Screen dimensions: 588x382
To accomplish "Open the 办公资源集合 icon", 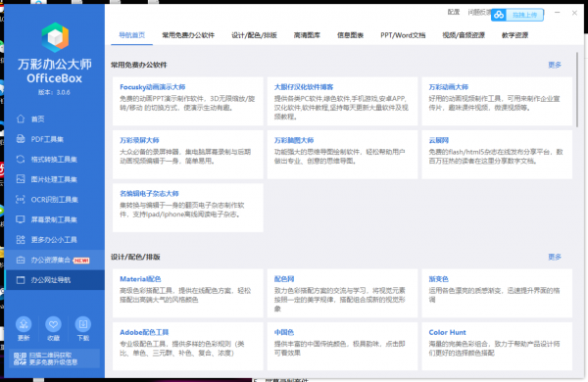I will [21, 260].
